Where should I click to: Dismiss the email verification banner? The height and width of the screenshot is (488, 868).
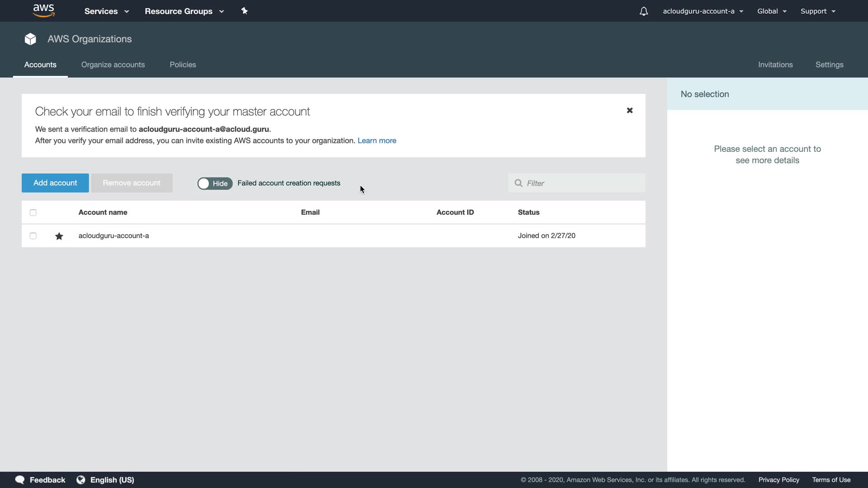[x=629, y=110]
